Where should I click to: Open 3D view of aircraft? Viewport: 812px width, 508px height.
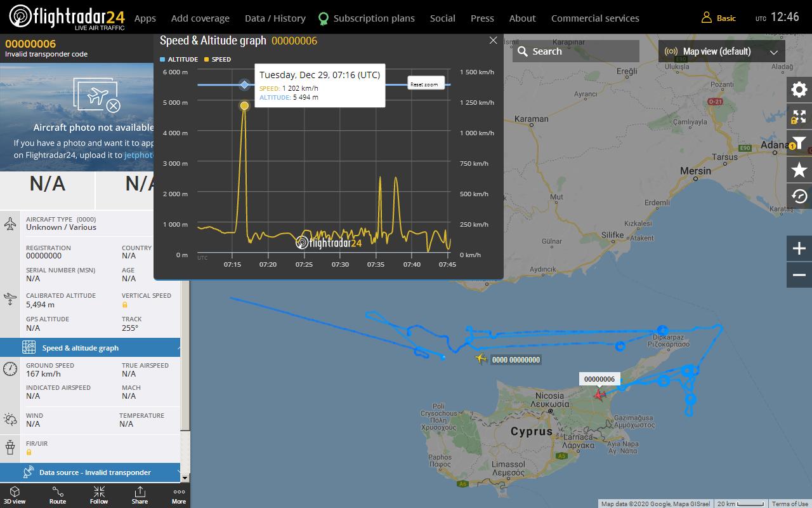[15, 495]
